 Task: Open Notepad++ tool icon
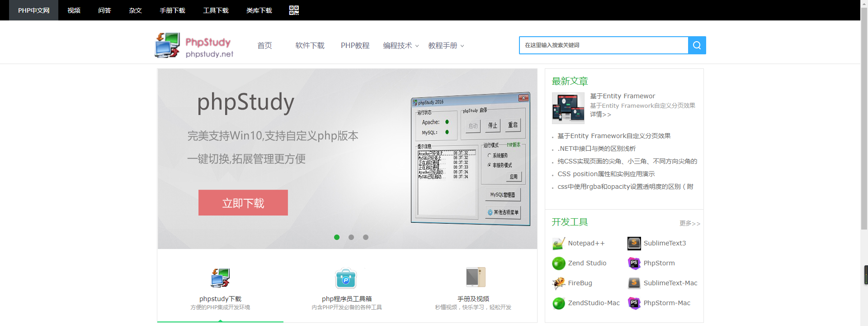[559, 244]
